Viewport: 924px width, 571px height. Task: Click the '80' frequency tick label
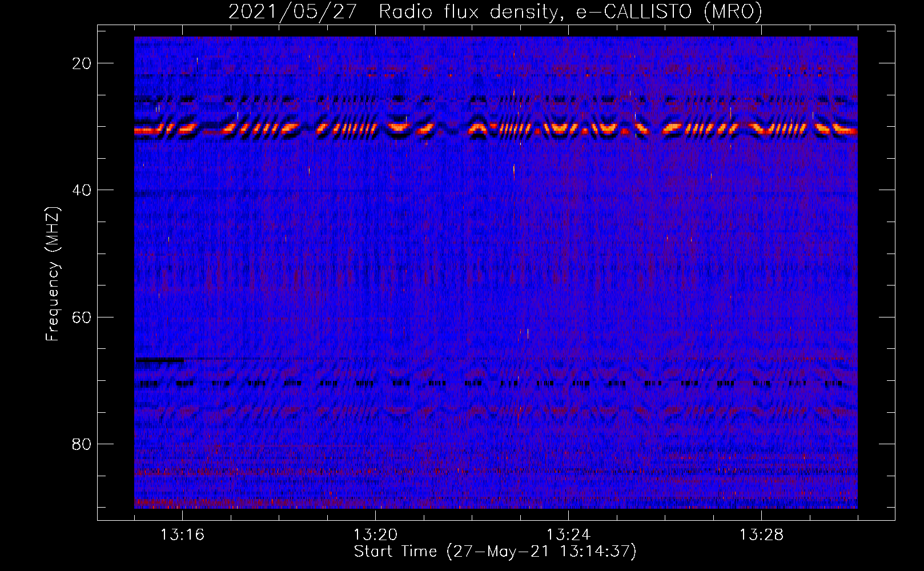(x=82, y=444)
